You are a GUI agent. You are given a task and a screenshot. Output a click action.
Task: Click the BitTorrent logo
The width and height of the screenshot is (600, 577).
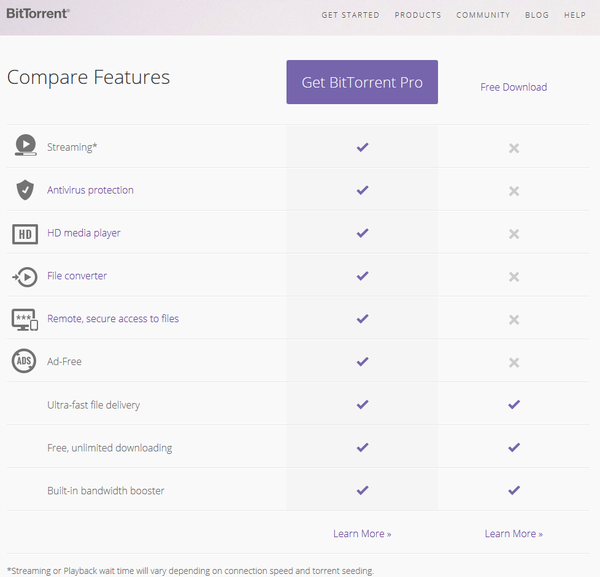point(38,14)
